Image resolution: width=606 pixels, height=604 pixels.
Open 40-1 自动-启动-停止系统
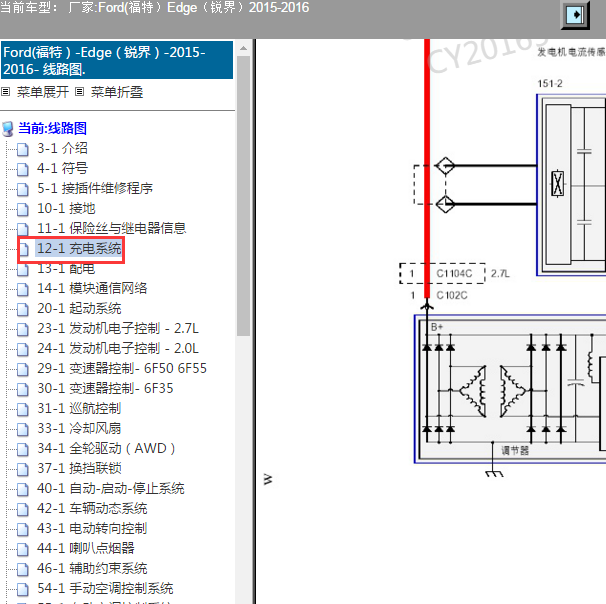(111, 488)
